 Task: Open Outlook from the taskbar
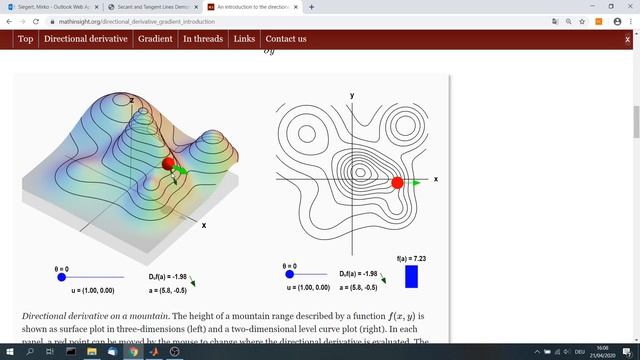click(x=113, y=351)
